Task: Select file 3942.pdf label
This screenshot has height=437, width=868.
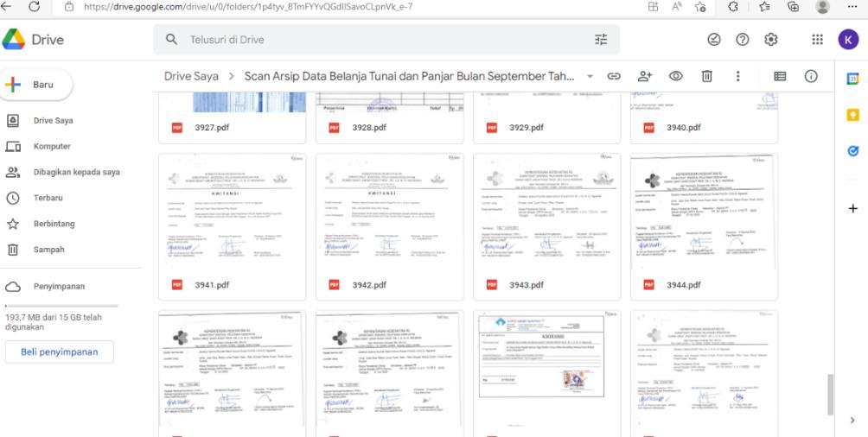Action: [369, 285]
